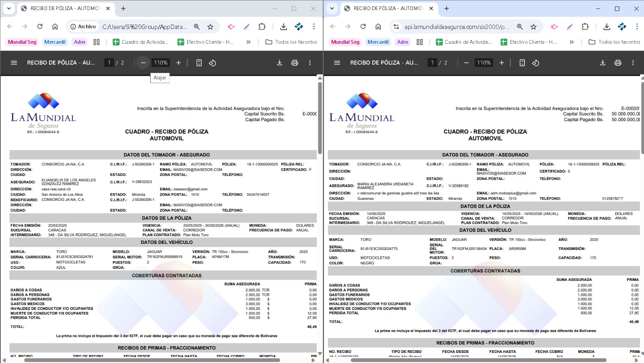
Task: Download the PDF in the left viewer
Action: click(x=279, y=63)
